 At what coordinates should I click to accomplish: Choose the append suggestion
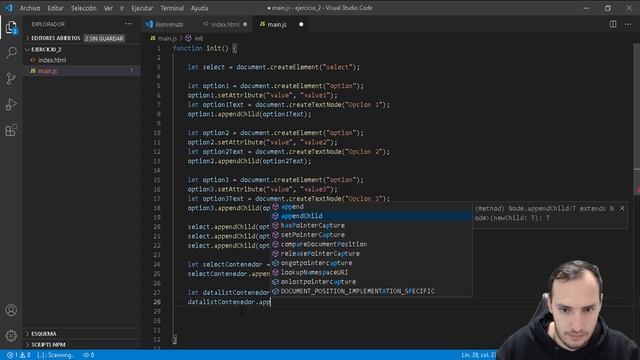pos(371,207)
